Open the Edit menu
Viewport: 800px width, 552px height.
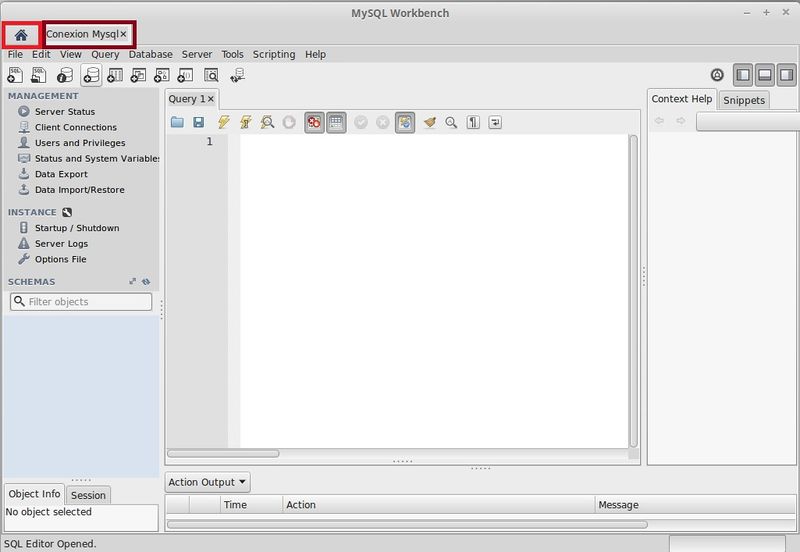(41, 54)
